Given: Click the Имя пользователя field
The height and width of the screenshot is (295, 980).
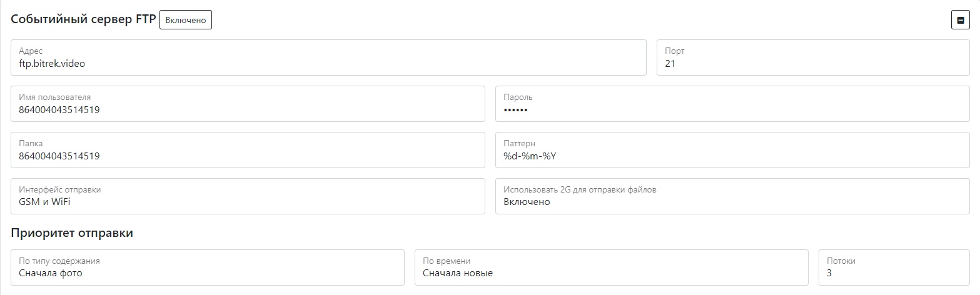Looking at the screenshot, I should click(248, 104).
